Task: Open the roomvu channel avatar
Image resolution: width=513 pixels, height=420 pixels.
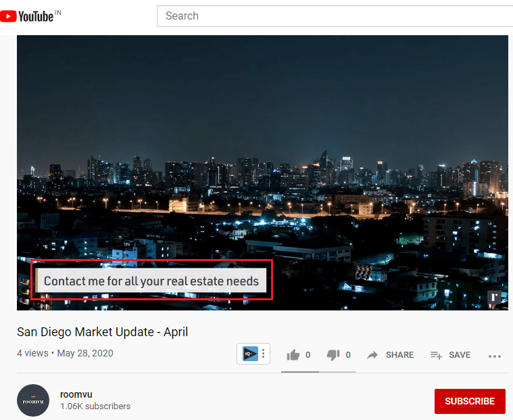Action: (x=33, y=400)
